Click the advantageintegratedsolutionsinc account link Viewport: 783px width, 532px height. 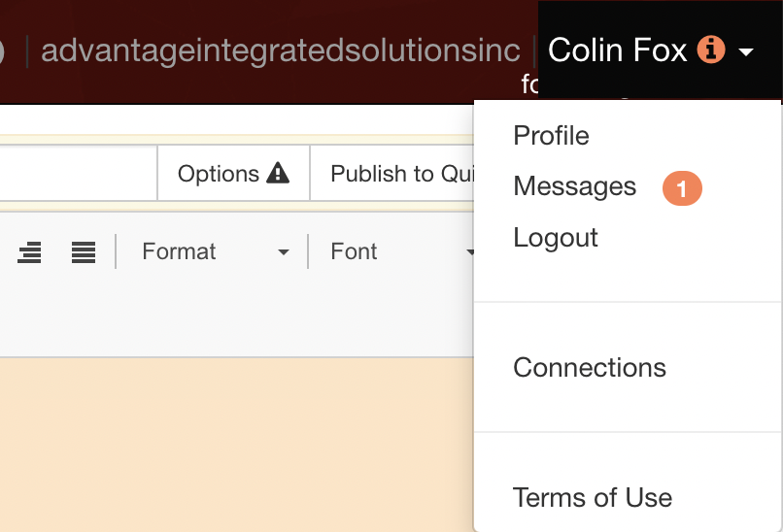[x=280, y=50]
